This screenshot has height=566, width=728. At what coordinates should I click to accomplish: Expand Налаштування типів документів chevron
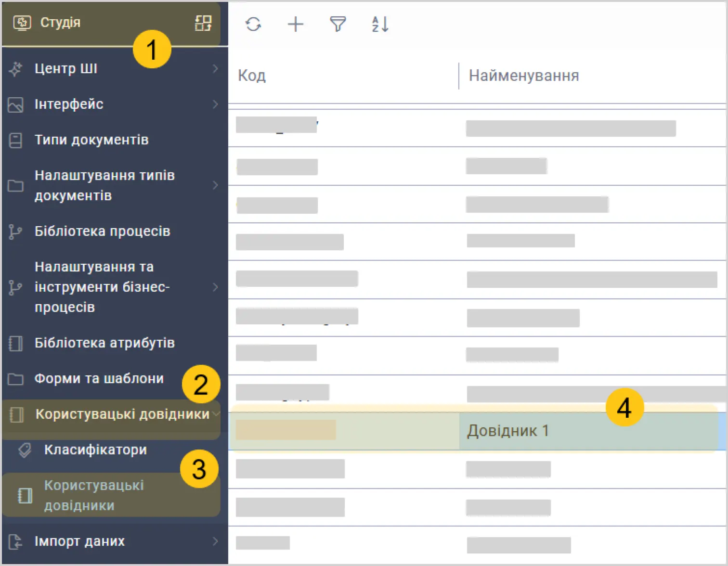(215, 185)
